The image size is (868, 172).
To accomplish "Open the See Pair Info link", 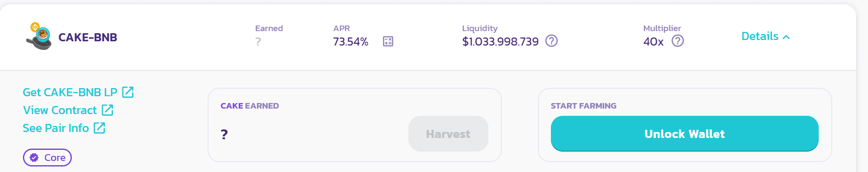I will pyautogui.click(x=56, y=128).
